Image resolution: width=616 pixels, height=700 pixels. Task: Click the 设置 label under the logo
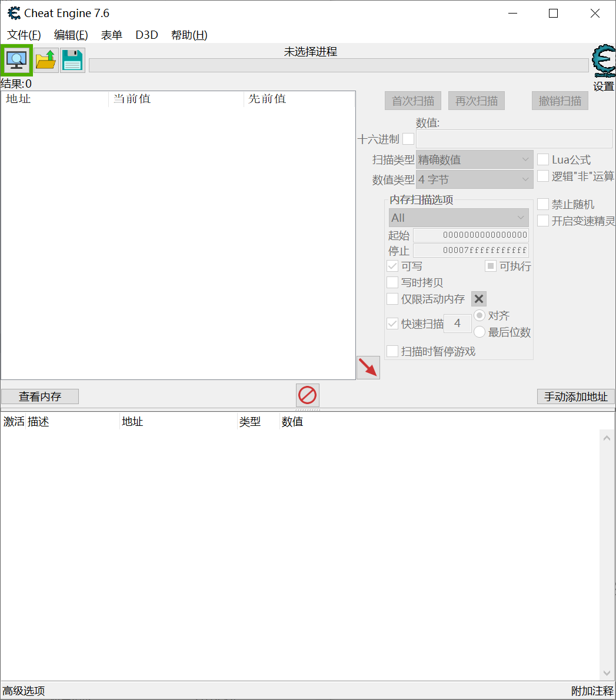click(604, 86)
